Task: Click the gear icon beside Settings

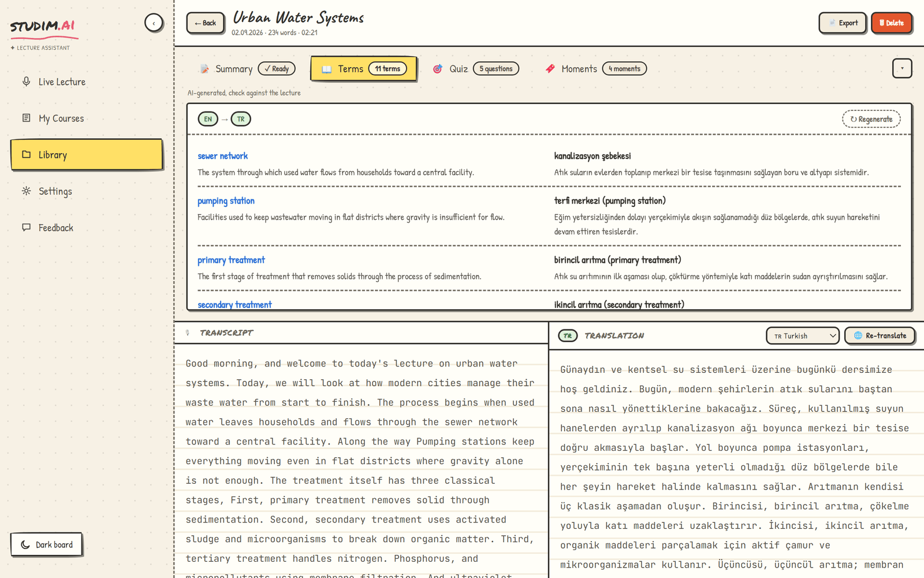Action: coord(26,191)
